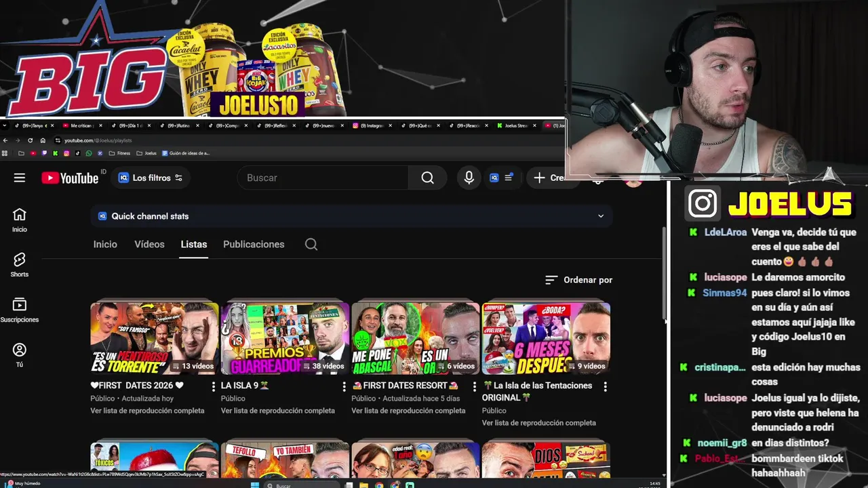868x488 pixels.
Task: Go to Inicio in the sidebar
Action: point(19,220)
